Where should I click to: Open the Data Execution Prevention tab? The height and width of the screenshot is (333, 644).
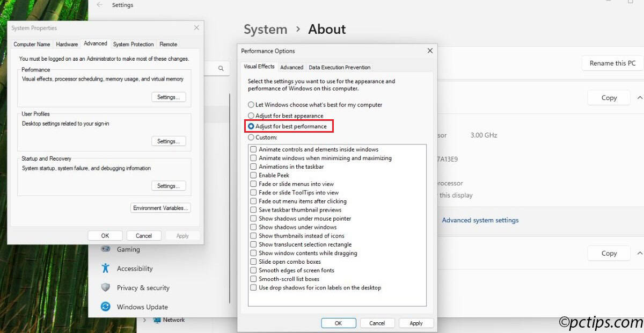click(339, 67)
